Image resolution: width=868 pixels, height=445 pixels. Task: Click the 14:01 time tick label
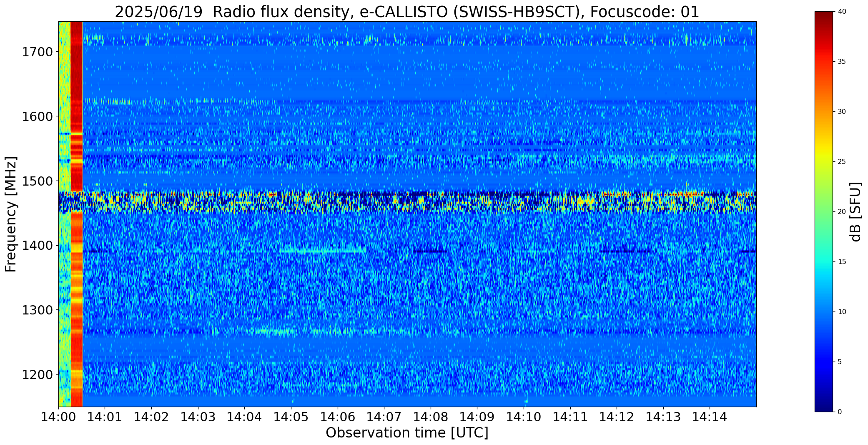click(x=105, y=417)
